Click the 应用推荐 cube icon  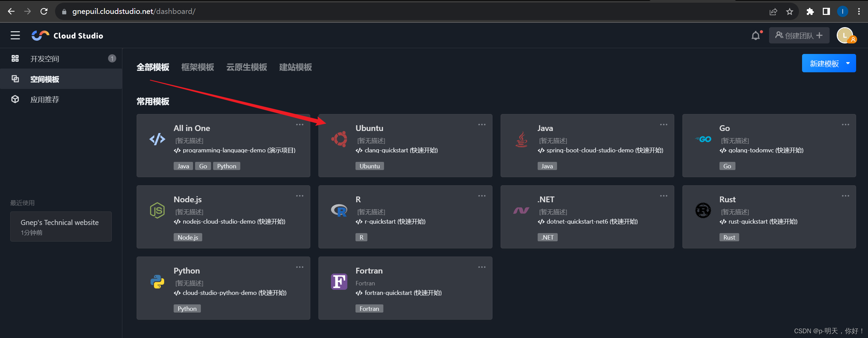(x=15, y=99)
